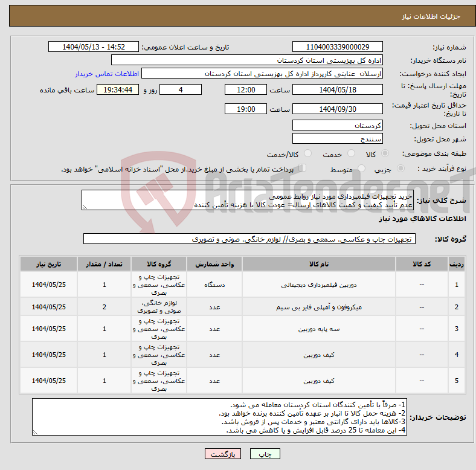Click the buyer notes text area
This screenshot has width=476, height=470.
coord(219,417)
